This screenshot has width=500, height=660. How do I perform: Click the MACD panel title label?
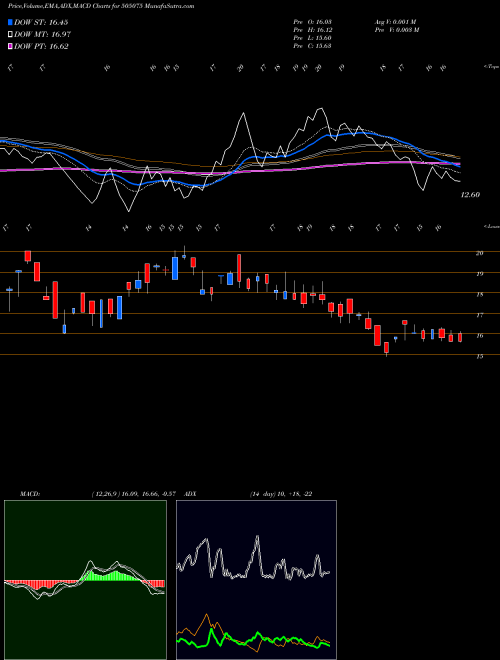(29, 494)
